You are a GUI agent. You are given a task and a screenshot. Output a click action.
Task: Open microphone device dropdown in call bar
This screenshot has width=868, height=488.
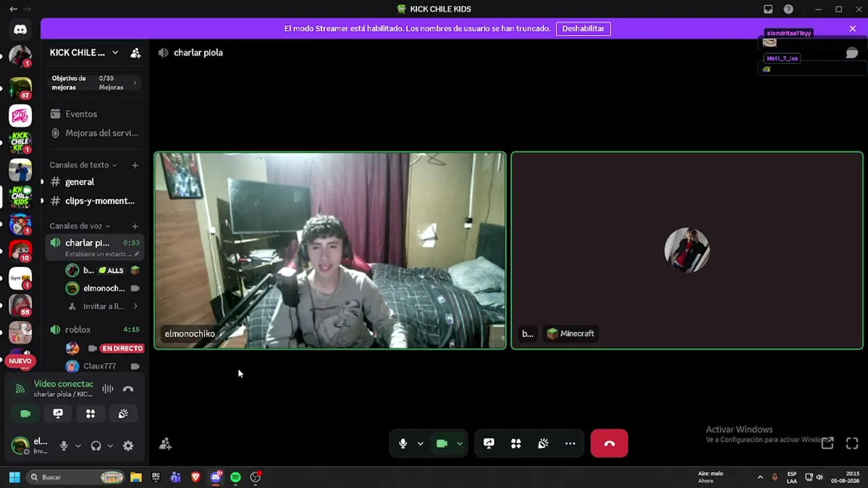click(420, 443)
